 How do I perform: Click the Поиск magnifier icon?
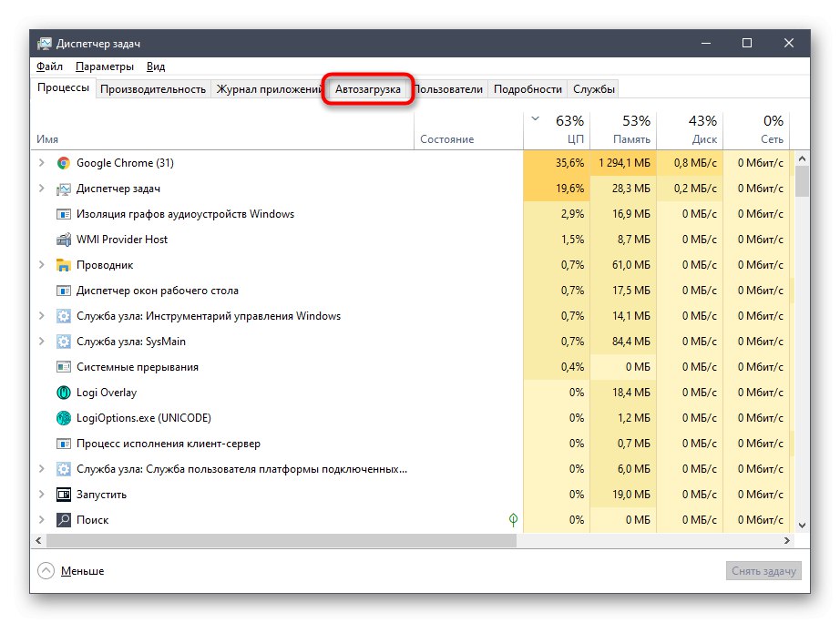click(64, 520)
